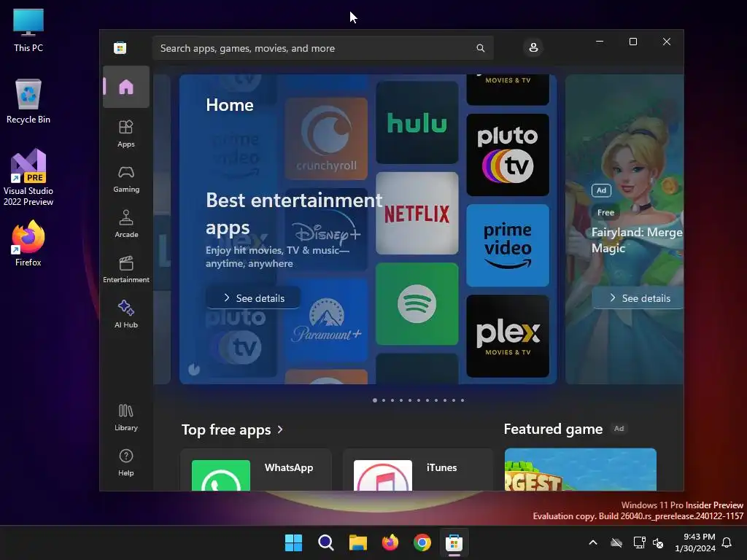Click See details for Best entertainment apps
This screenshot has height=560, width=747.
253,298
